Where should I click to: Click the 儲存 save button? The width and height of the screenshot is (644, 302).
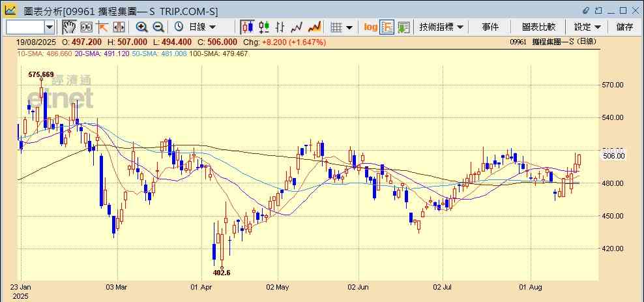coord(624,27)
